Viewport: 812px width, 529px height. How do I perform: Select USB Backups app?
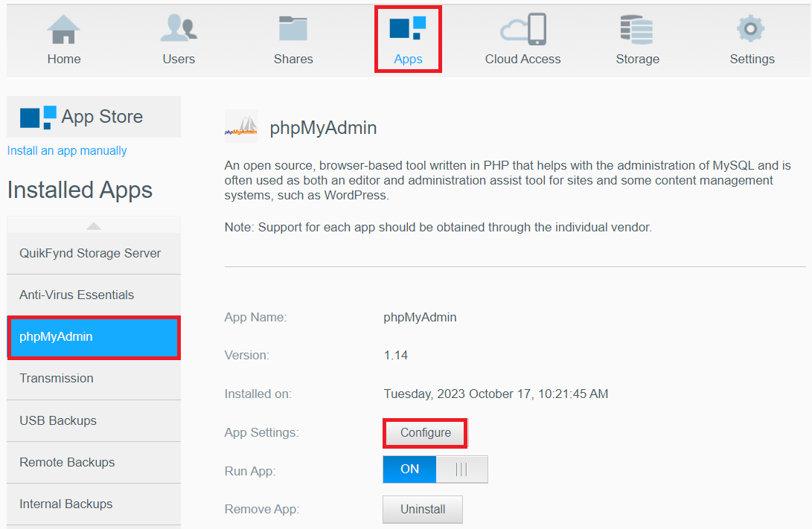click(x=94, y=421)
